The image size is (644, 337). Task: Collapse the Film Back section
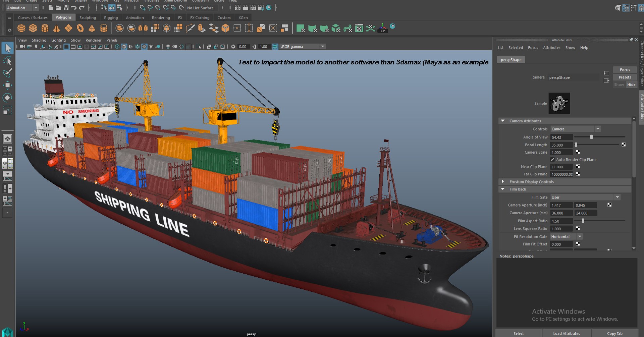tap(502, 189)
